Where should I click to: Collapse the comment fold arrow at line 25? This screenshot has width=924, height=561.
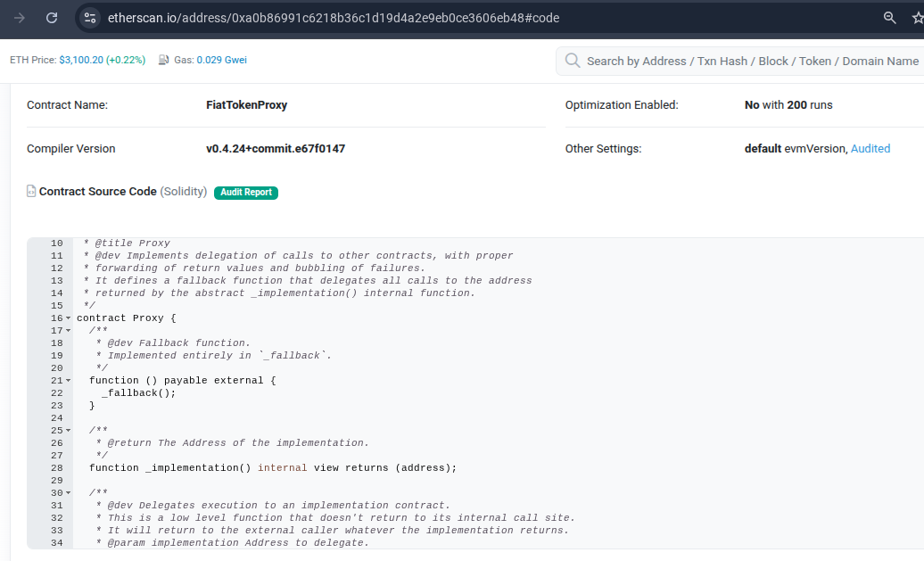tap(69, 431)
